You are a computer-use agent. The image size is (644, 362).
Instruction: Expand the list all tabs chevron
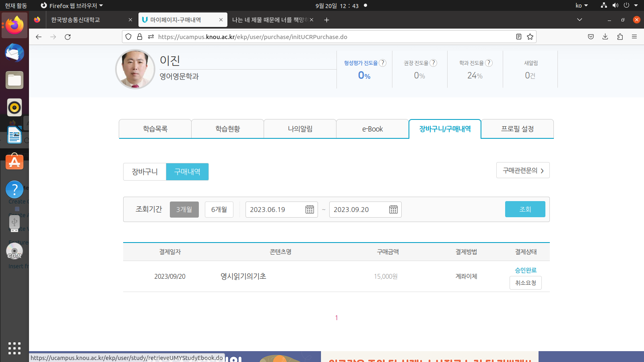[579, 20]
